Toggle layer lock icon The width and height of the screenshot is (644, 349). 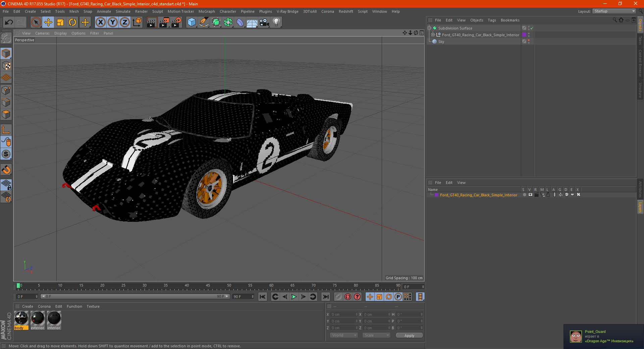pyautogui.click(x=548, y=195)
